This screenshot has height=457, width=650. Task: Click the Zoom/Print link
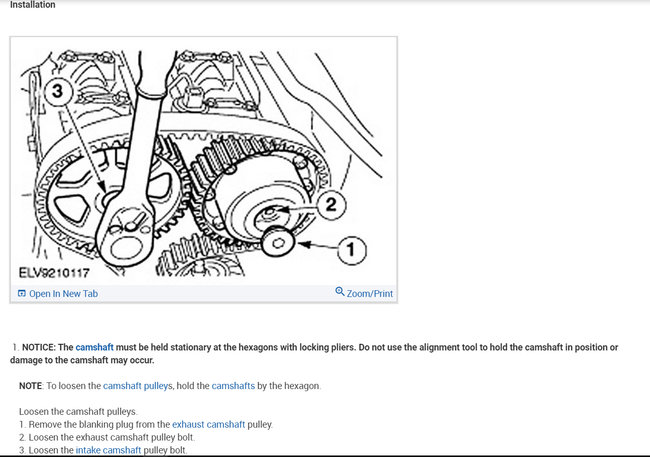[369, 294]
